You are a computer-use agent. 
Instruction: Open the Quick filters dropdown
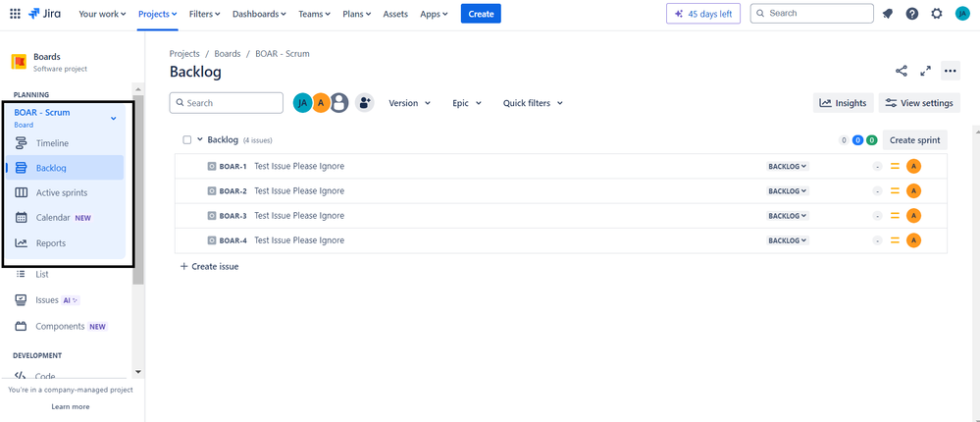point(533,103)
